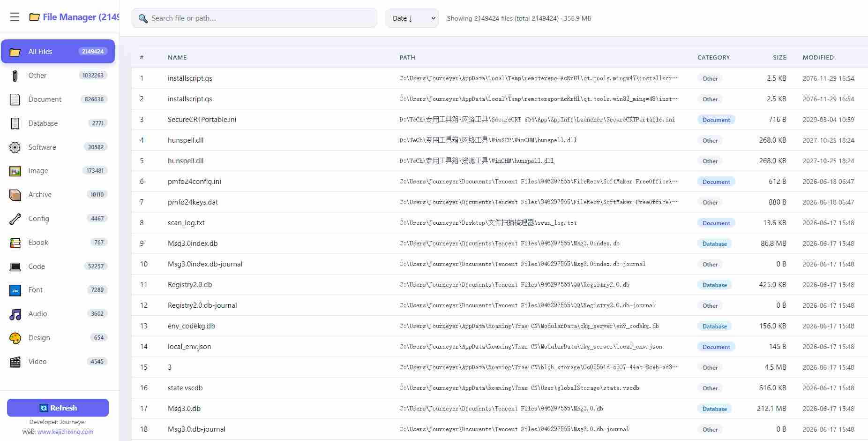868x441 pixels.
Task: Select the state.vscdb file name
Action: click(x=185, y=388)
